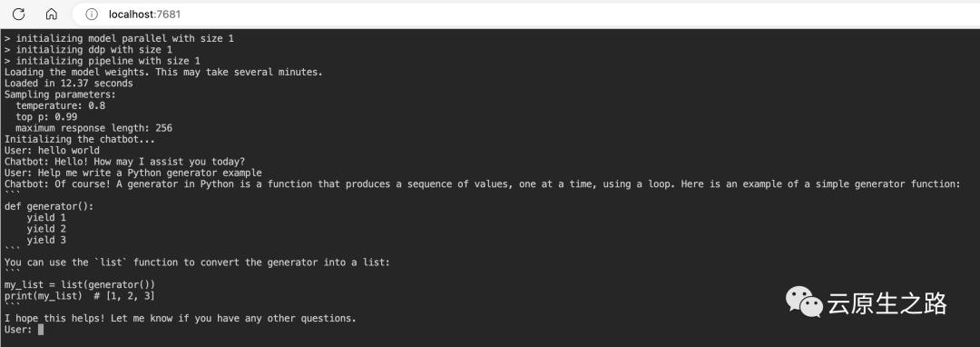Click the "yield 2" code line
This screenshot has height=347, width=980.
46,229
